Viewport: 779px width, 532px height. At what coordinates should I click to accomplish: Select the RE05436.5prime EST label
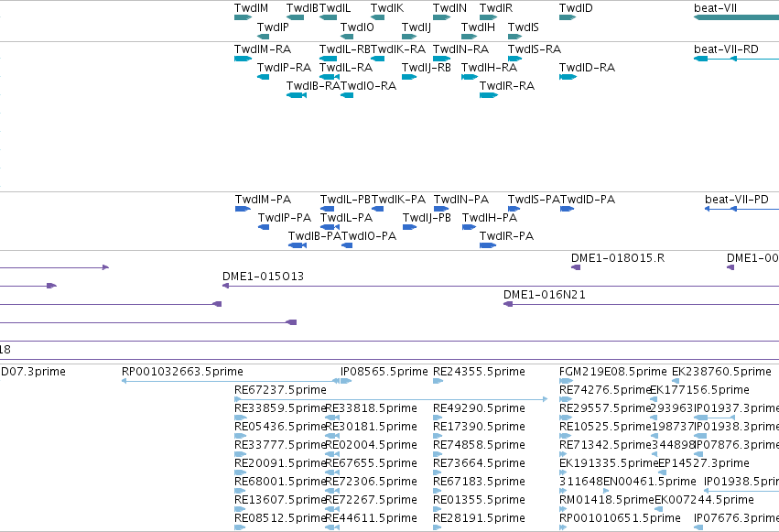(280, 427)
